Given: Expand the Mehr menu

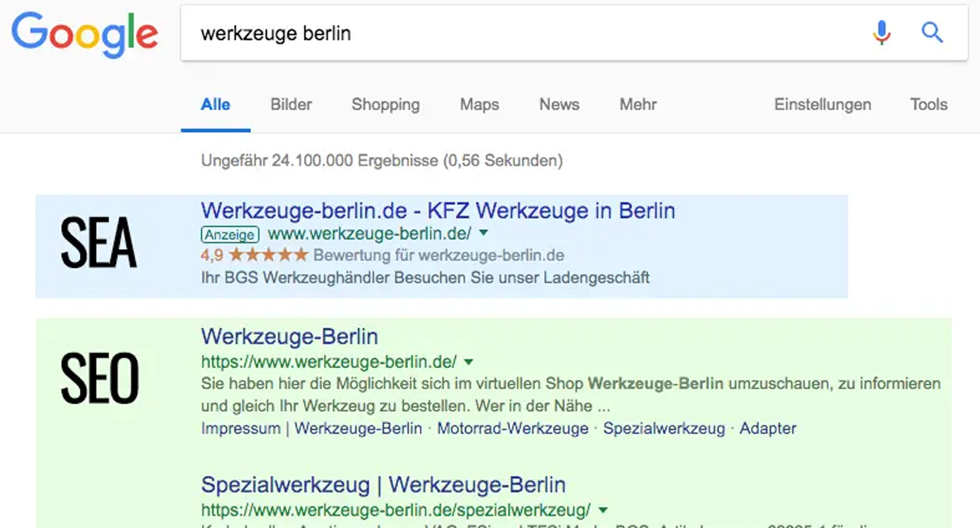Looking at the screenshot, I should (x=638, y=105).
